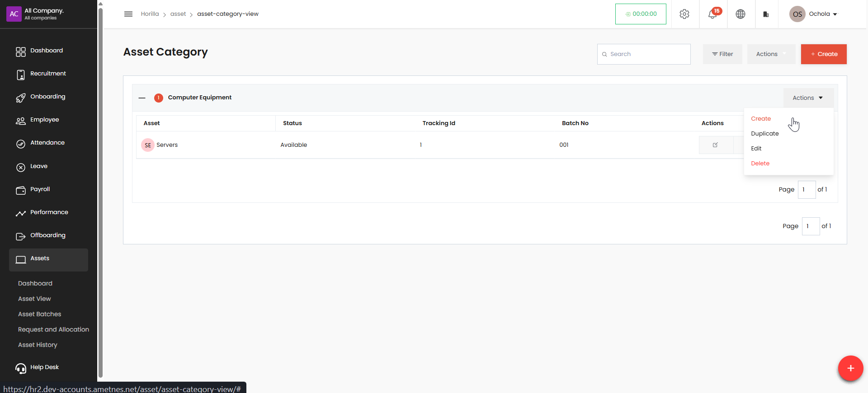Click the Horilla breadcrumb link
Screen dimensions: 868x393
pyautogui.click(x=150, y=14)
